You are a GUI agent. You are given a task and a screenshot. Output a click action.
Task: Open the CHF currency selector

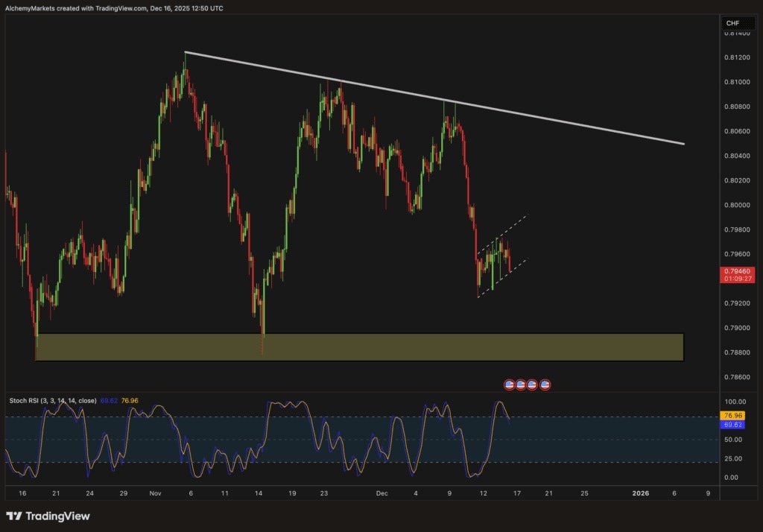(x=732, y=23)
